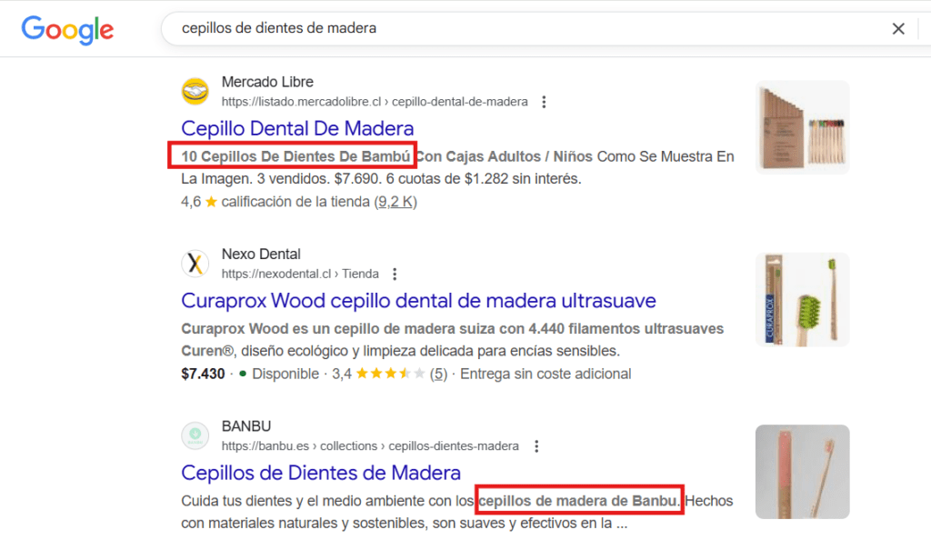Click the nexodental.cl URL breadcrumb

(x=300, y=274)
